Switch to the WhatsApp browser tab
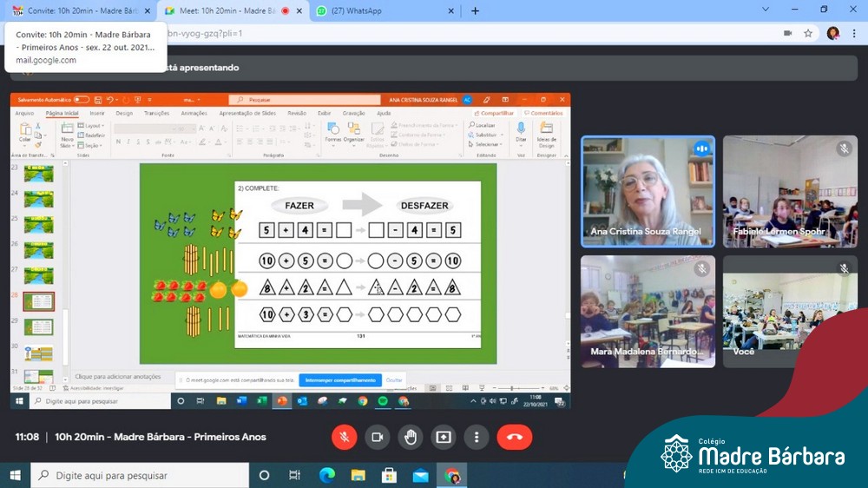The image size is (868, 488). [386, 10]
